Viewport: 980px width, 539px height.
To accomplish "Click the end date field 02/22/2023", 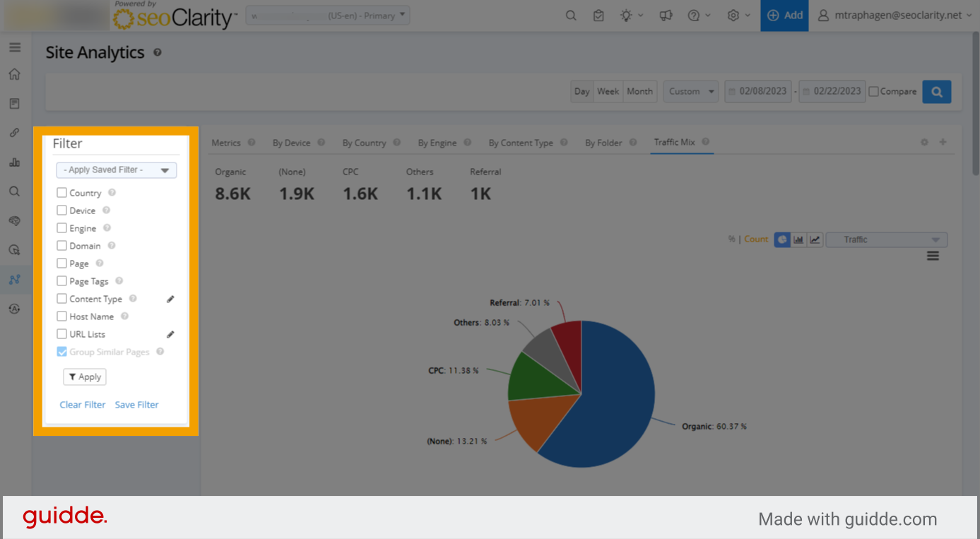I will tap(832, 91).
